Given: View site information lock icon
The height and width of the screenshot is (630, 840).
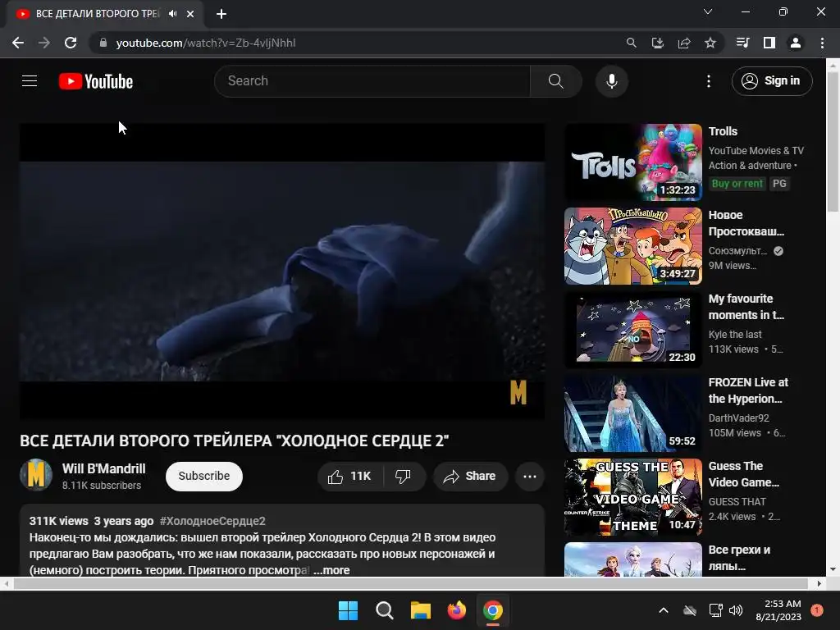Looking at the screenshot, I should 103,43.
